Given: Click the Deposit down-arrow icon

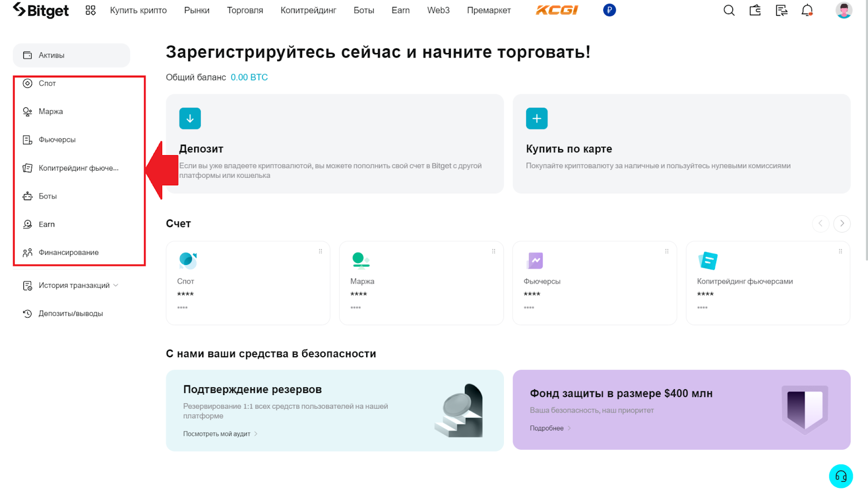Looking at the screenshot, I should (190, 118).
